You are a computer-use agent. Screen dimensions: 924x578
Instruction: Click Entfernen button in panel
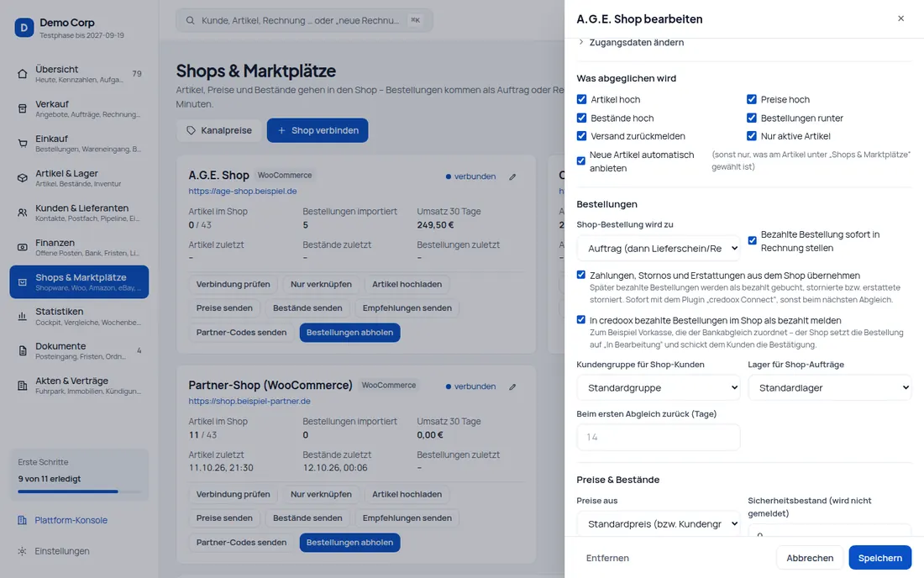tap(607, 558)
